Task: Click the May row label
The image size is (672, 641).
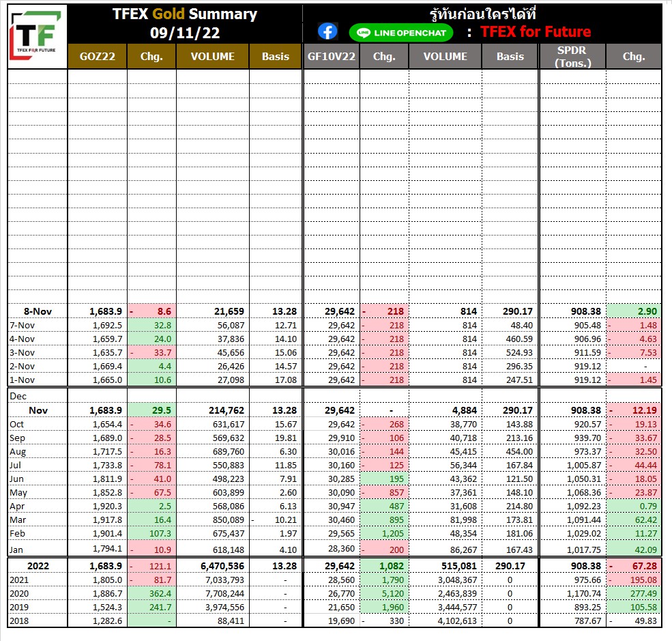Action: point(18,493)
